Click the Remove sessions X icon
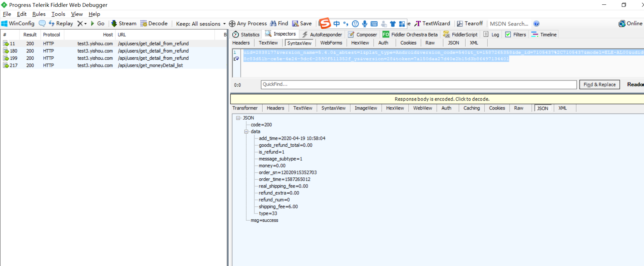This screenshot has height=266, width=644. (x=80, y=24)
